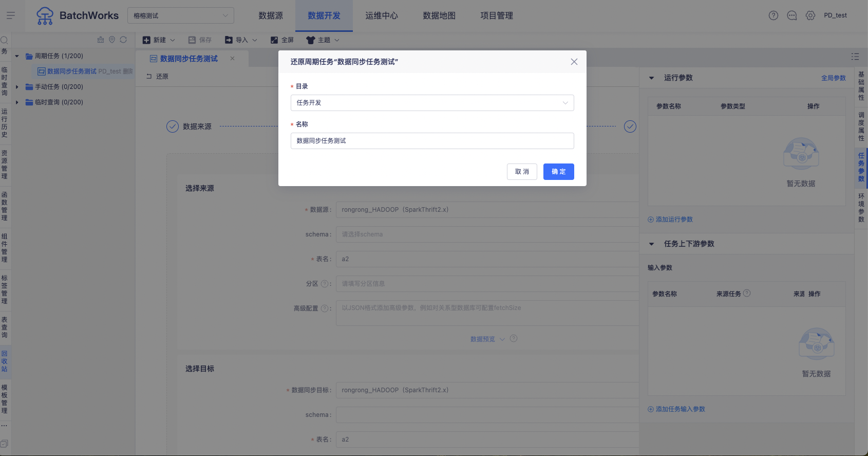Click the 全屏 fullscreen icon
Screen dimensions: 868x456
pyautogui.click(x=274, y=40)
